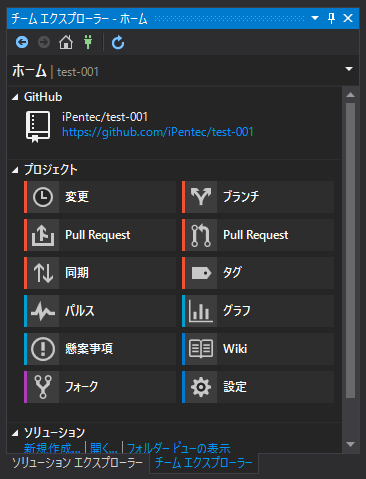This screenshot has width=366, height=479.
Task: Open the パルス (Pulse) tile
Action: click(x=100, y=311)
